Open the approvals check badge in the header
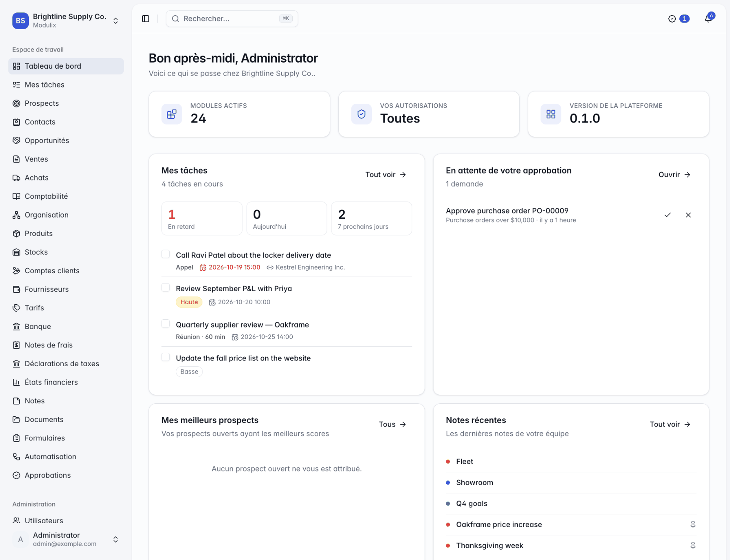Screen dimensions: 730x560 click(x=679, y=19)
